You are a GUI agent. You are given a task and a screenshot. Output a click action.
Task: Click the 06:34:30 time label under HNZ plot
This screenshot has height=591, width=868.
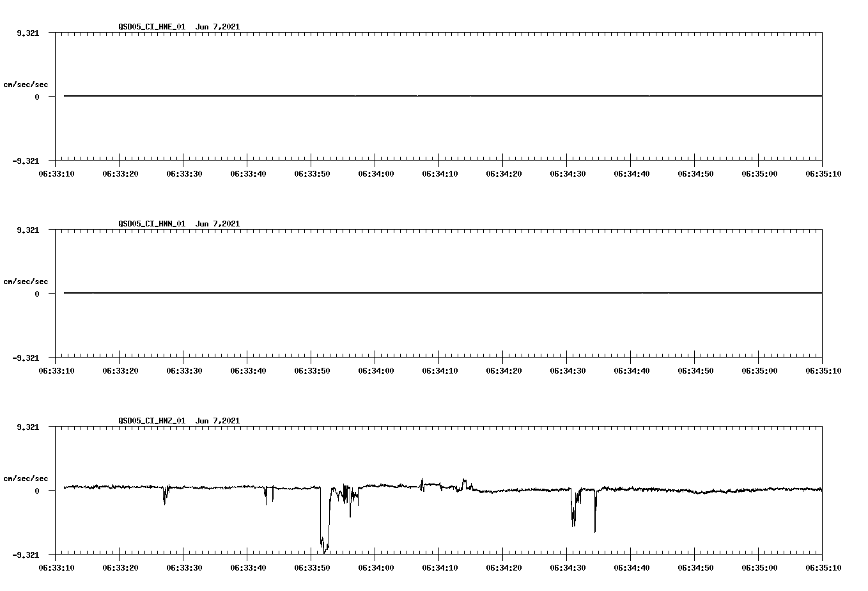click(568, 567)
